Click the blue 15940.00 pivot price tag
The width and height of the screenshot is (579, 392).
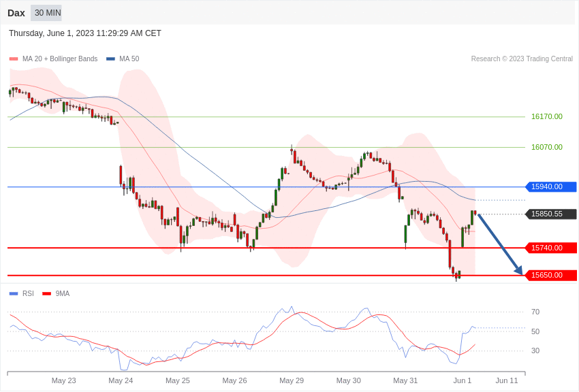[551, 186]
